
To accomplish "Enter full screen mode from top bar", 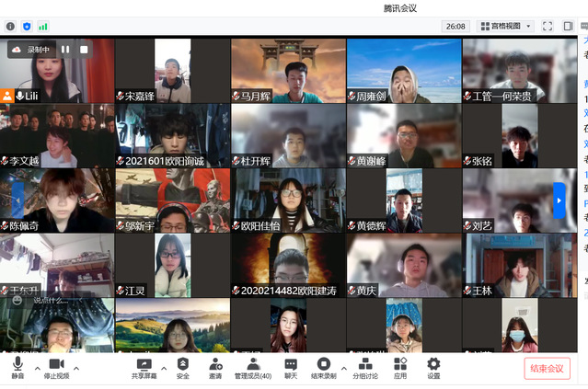I will [548, 27].
